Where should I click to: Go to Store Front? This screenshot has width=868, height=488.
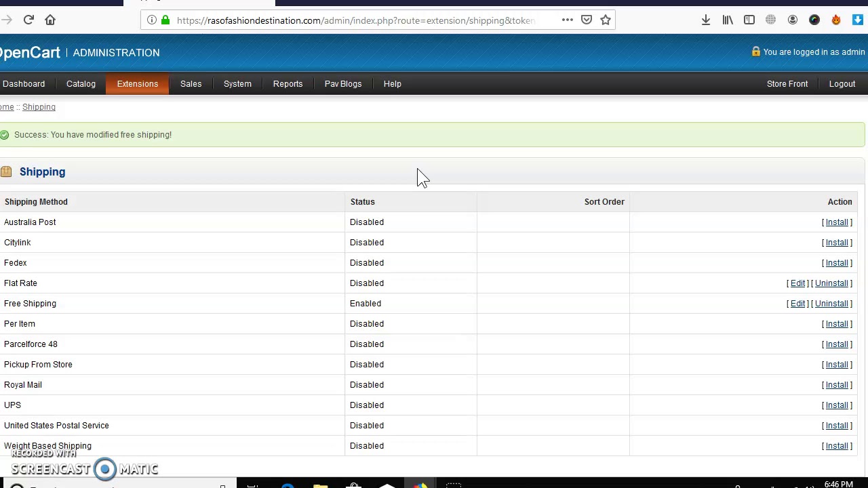787,84
